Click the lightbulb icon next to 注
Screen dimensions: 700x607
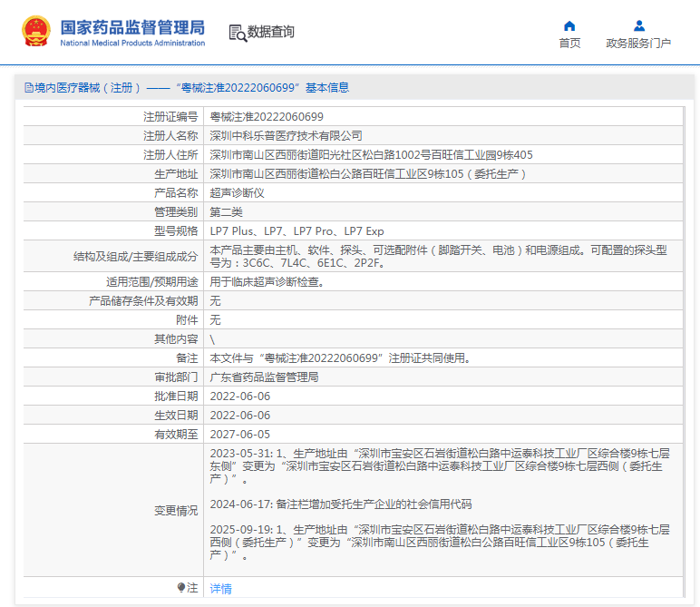[180, 587]
